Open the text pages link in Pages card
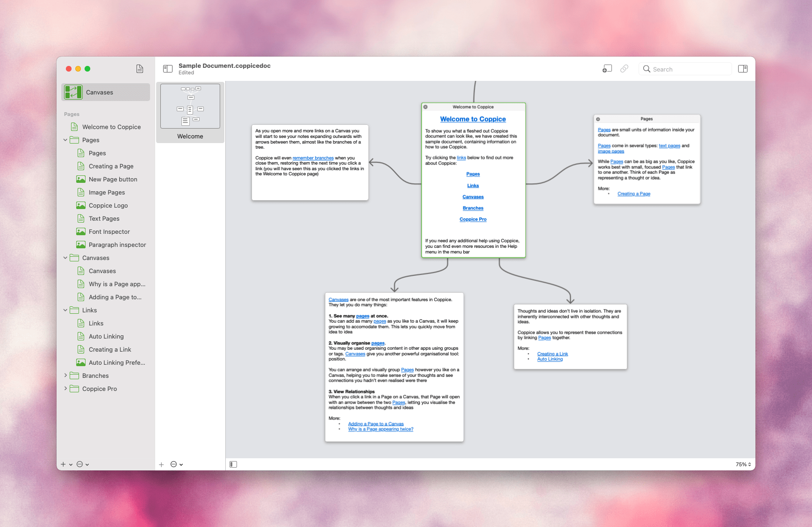812x527 pixels. click(x=669, y=146)
